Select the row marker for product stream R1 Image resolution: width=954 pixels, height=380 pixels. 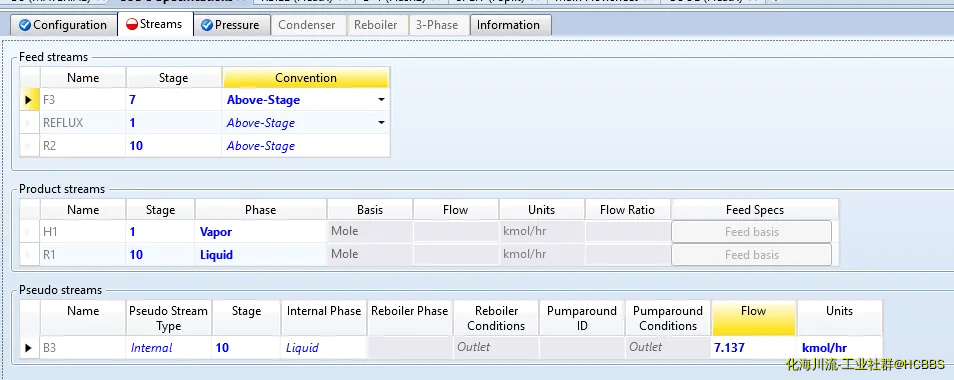(29, 255)
